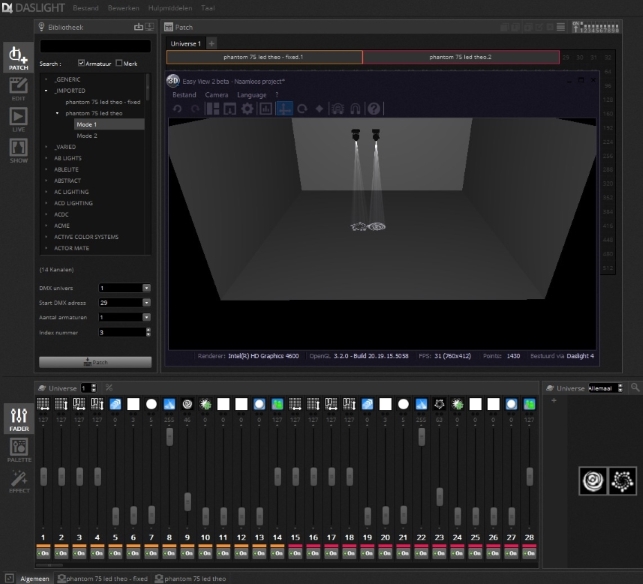The image size is (643, 584).
Task: Toggle the On button under channel 1
Action: (43, 553)
